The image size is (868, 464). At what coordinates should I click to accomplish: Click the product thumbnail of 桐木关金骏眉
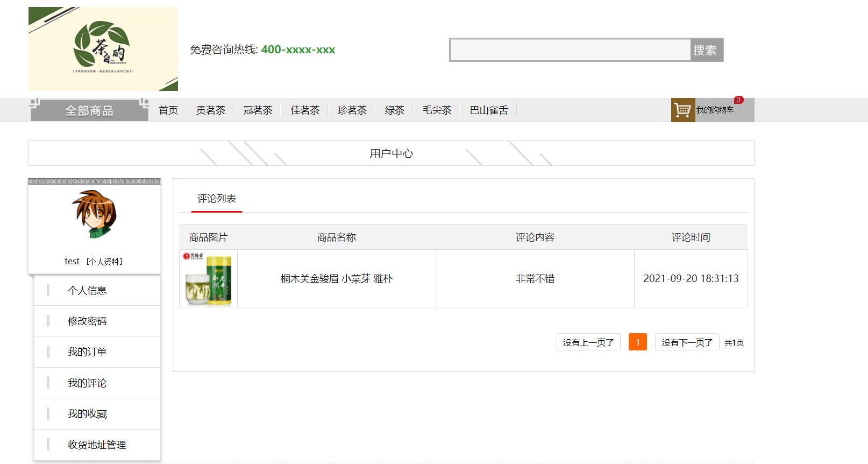[x=208, y=278]
